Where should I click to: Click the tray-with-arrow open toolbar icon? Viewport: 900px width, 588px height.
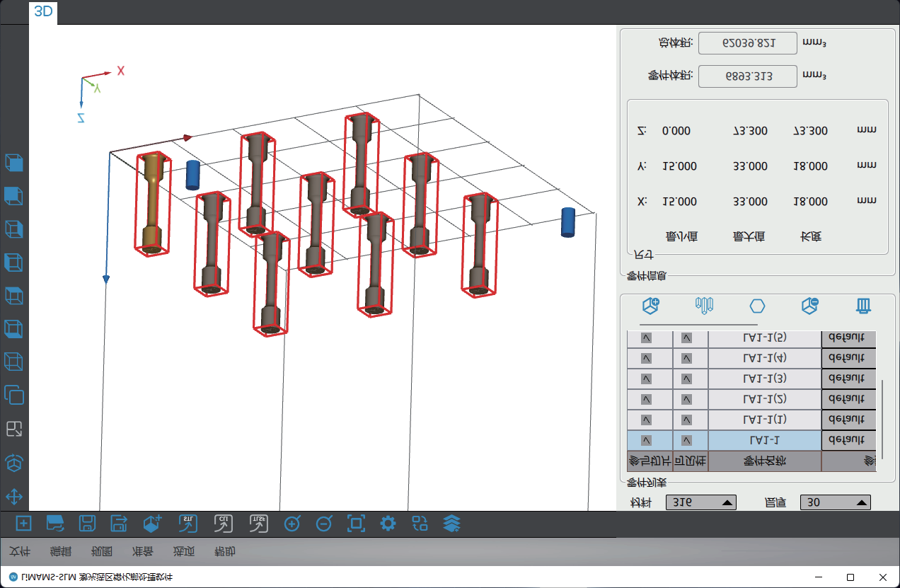pos(55,524)
